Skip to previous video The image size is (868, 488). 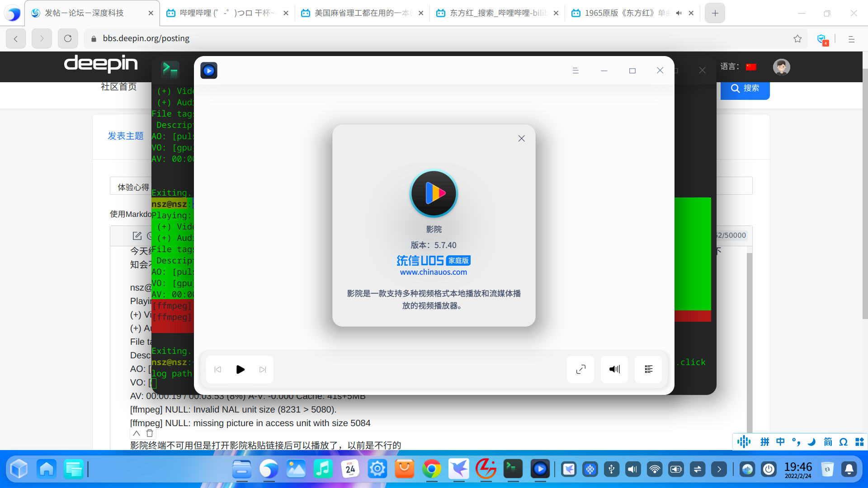coord(218,370)
